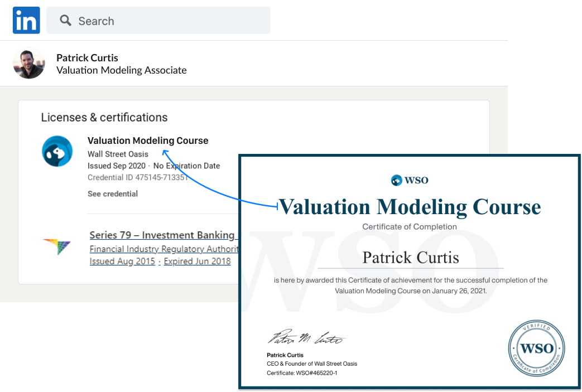Click the WSO logo atop the certificate
This screenshot has height=392, width=582.
point(410,180)
